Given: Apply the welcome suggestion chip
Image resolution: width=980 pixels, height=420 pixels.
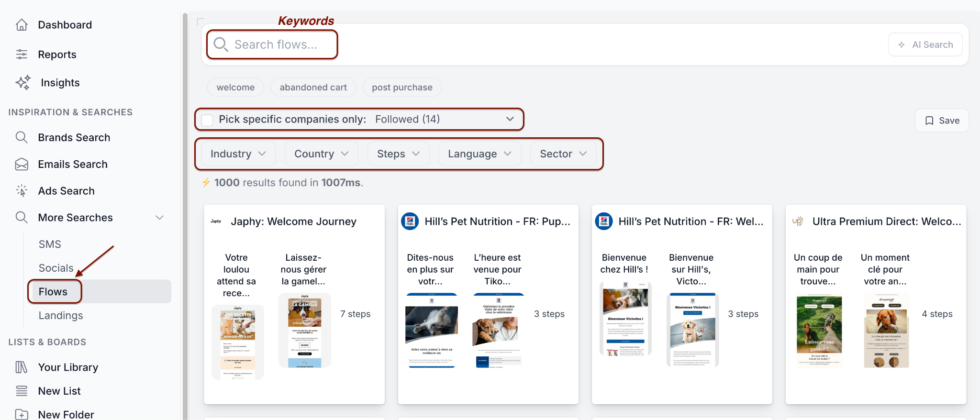Looking at the screenshot, I should pos(235,88).
